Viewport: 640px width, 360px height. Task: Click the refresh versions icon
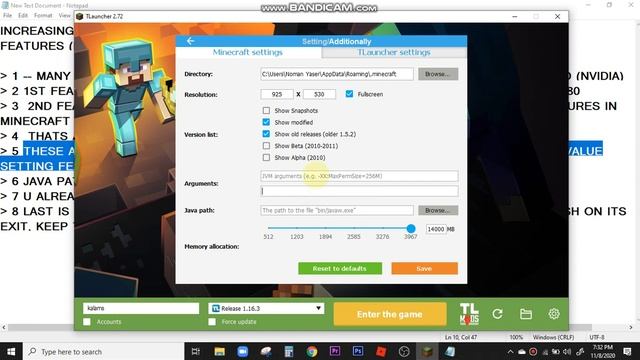(x=497, y=314)
